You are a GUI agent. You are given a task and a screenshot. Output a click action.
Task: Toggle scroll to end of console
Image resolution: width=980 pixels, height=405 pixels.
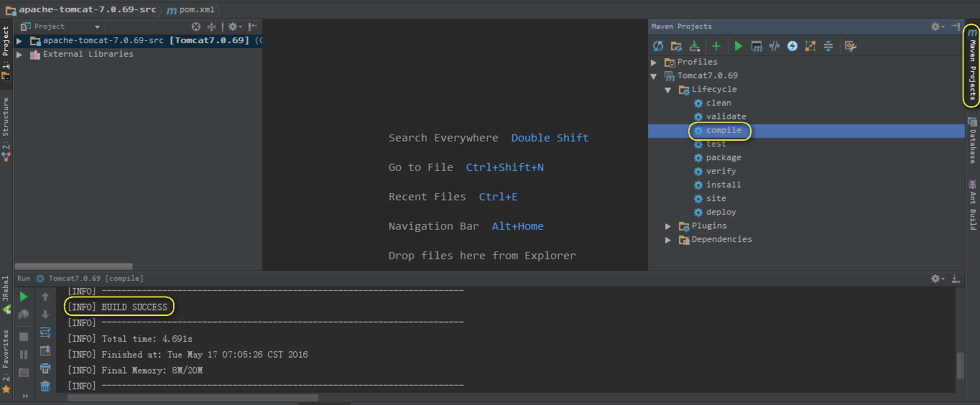[x=45, y=350]
